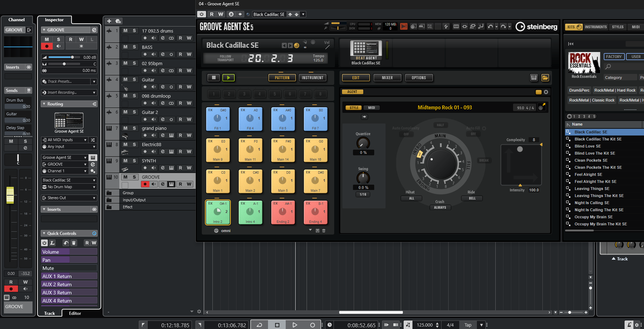This screenshot has width=644, height=329.
Task: Open Insert Recording dropdown
Action: click(x=69, y=93)
